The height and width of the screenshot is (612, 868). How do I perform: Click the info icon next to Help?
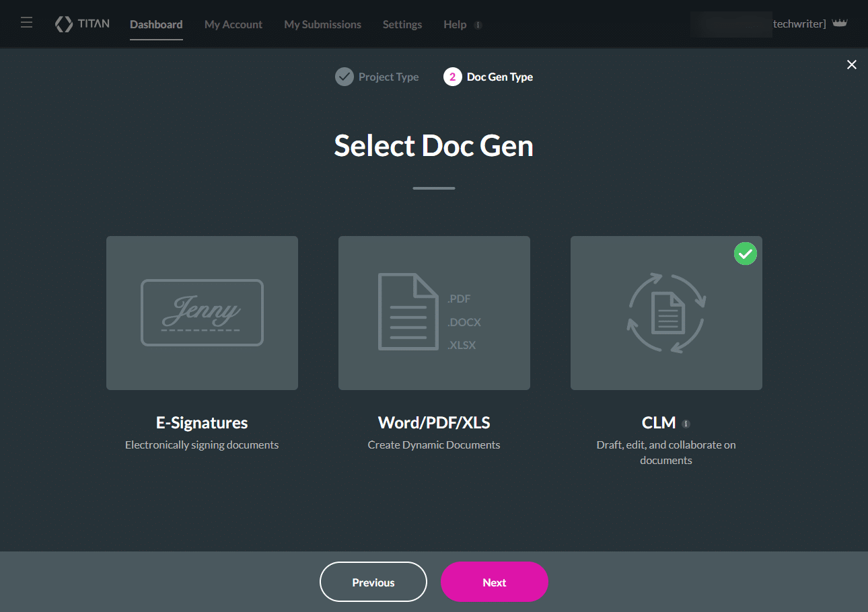coord(478,25)
